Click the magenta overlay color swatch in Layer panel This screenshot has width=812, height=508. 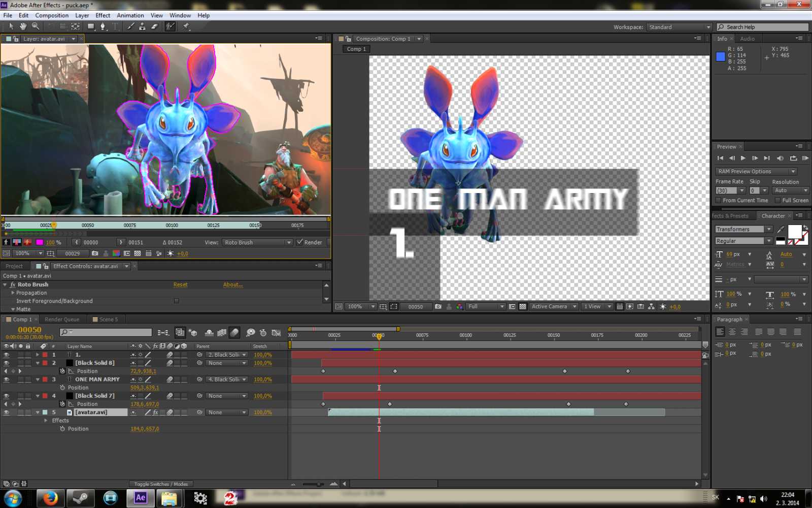tap(40, 242)
